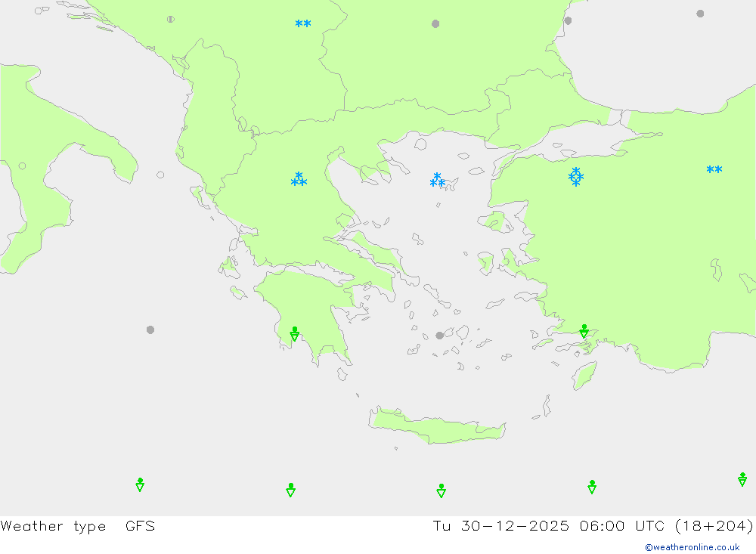The width and height of the screenshot is (756, 554).
Task: Open the weatheronline.co.uk copyright link
Action: [x=692, y=547]
